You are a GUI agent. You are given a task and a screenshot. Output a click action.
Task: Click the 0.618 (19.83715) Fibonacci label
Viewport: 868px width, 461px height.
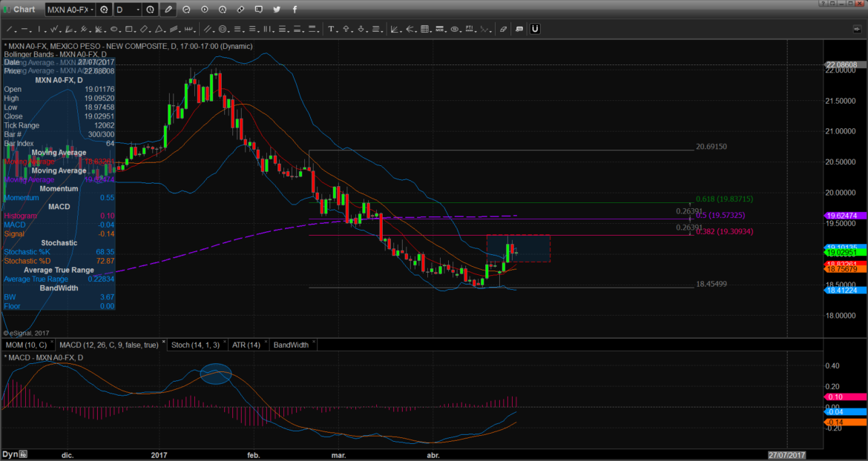coord(725,199)
